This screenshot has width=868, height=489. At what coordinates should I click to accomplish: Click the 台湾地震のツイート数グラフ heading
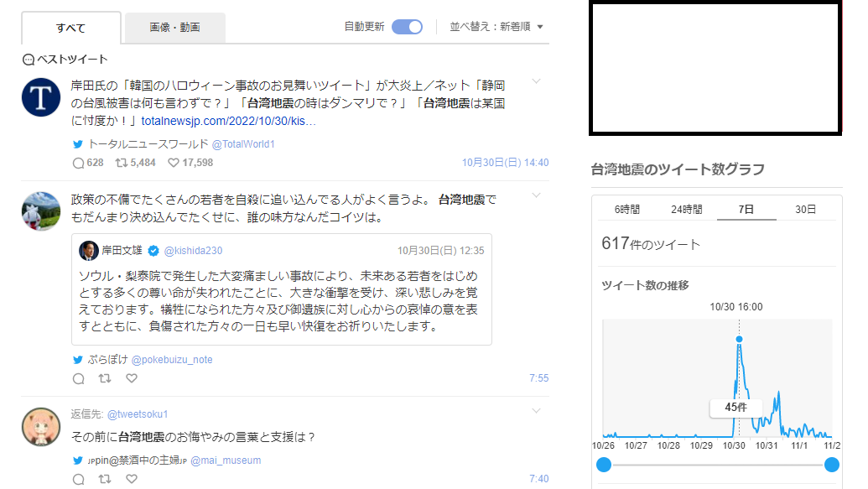coord(678,169)
